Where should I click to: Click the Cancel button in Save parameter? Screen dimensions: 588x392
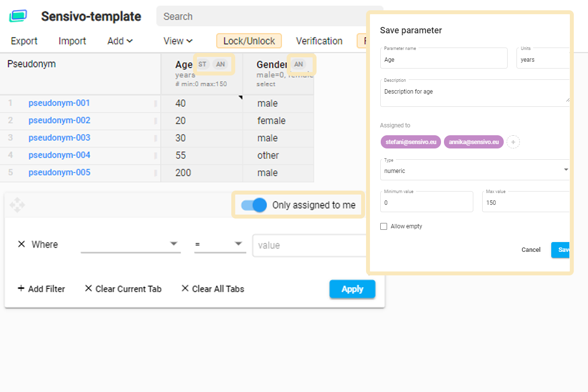coord(531,250)
